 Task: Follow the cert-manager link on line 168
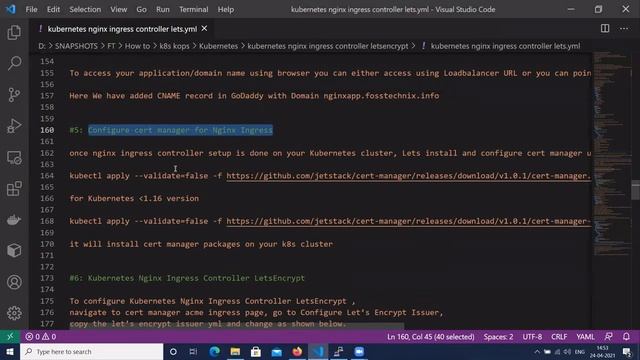[409, 221]
